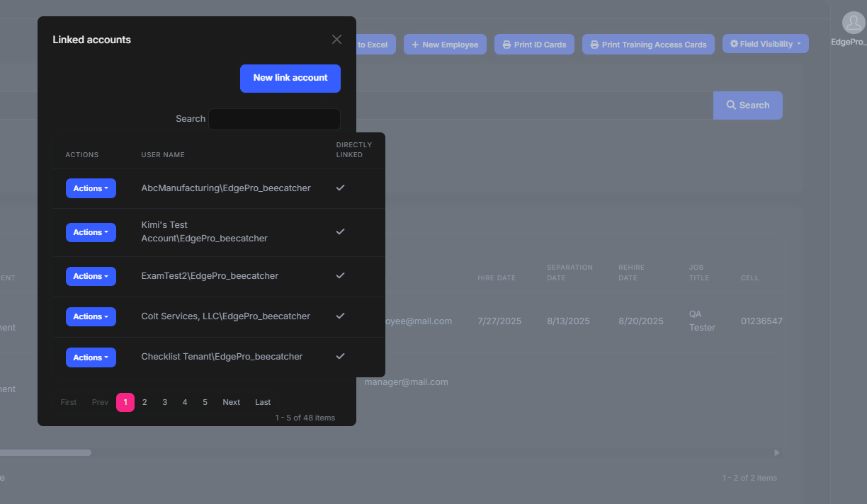Screen dimensions: 867x504
Task: Click directly linked checkmark for Kimi's Test Account
Action: (341, 231)
